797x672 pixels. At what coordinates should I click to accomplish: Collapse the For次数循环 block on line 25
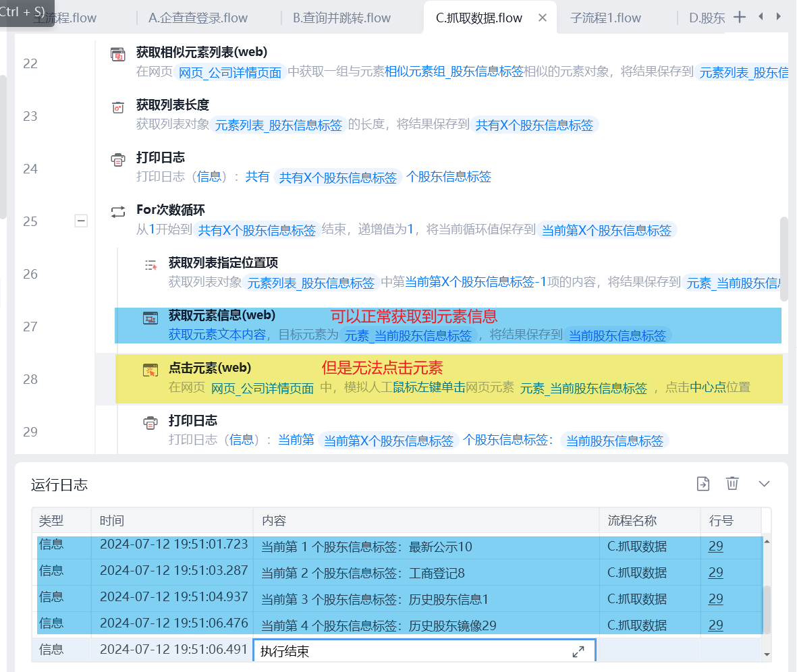click(81, 221)
